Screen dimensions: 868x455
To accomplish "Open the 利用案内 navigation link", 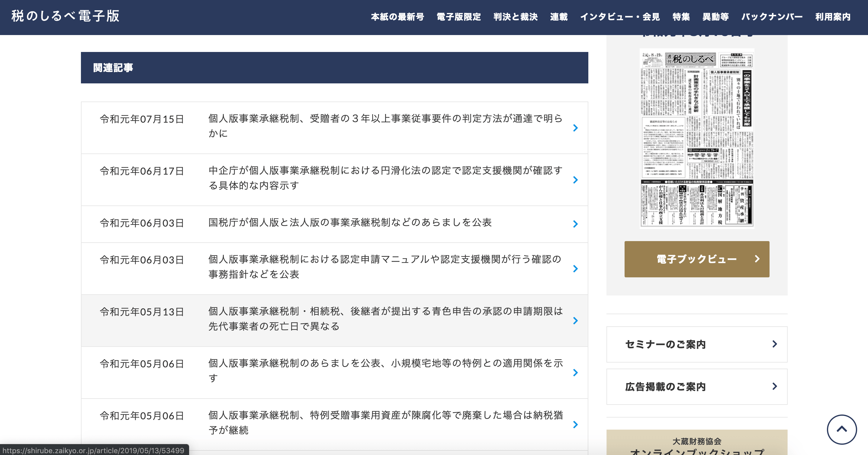I will [x=833, y=17].
